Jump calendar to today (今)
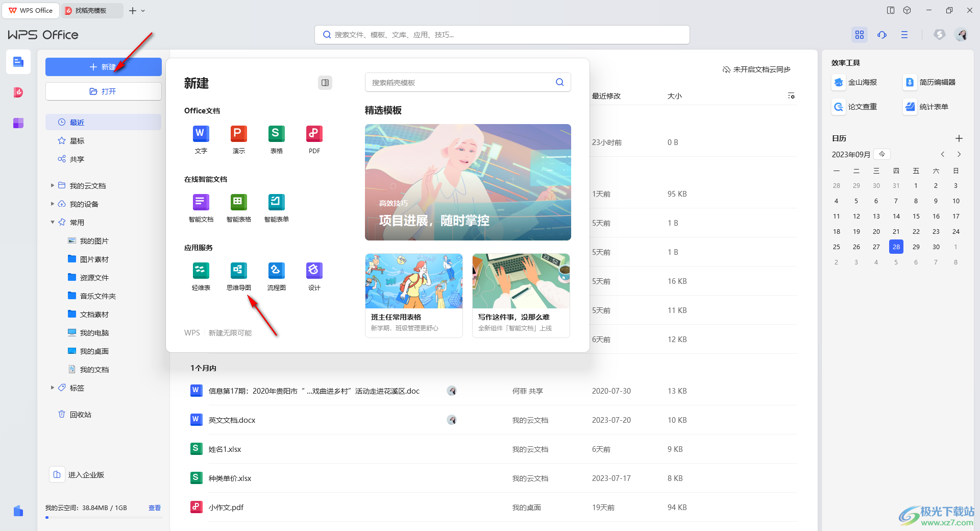Image resolution: width=980 pixels, height=531 pixels. (882, 154)
